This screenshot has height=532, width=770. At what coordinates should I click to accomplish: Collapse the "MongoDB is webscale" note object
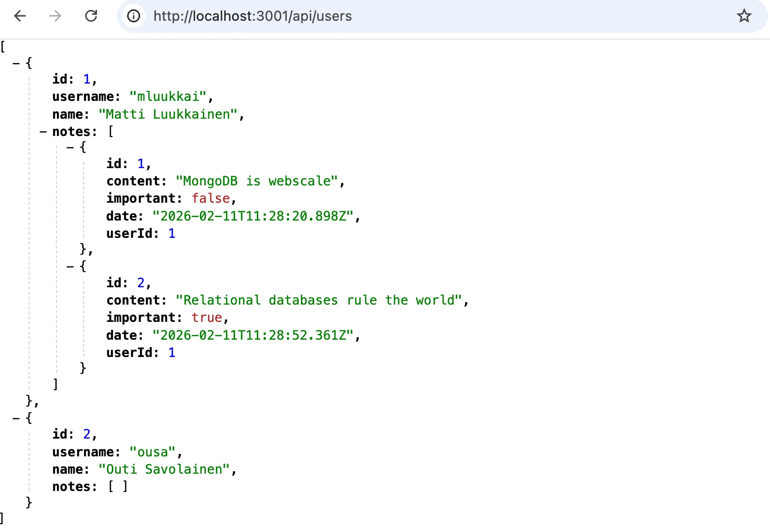[x=70, y=147]
